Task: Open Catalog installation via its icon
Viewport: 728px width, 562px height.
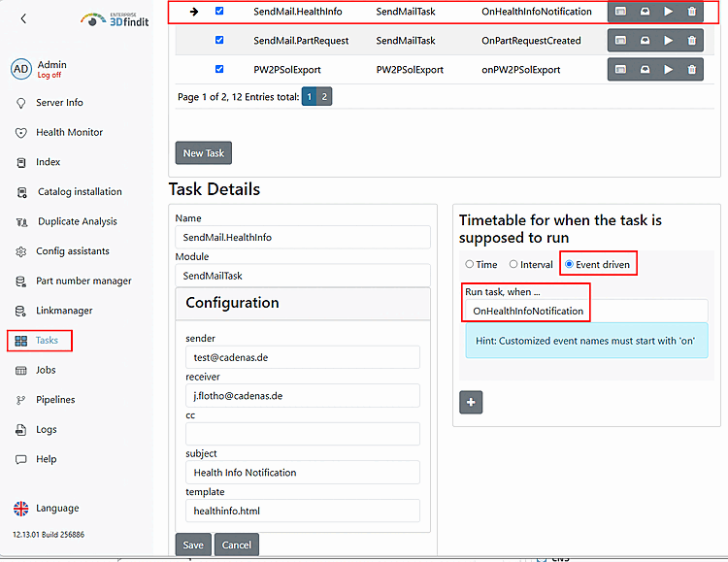Action: click(x=21, y=192)
